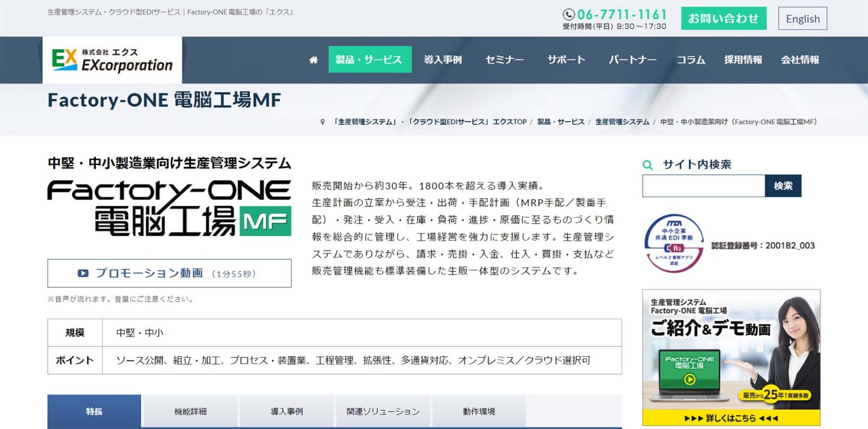Click the play icon on the プロモーション動画 button
This screenshot has height=429, width=868.
click(83, 273)
